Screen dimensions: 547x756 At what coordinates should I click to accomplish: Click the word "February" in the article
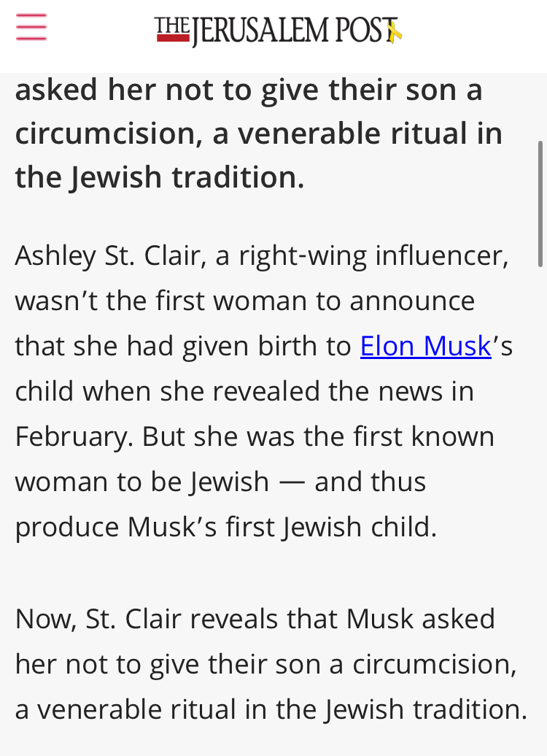click(x=71, y=437)
